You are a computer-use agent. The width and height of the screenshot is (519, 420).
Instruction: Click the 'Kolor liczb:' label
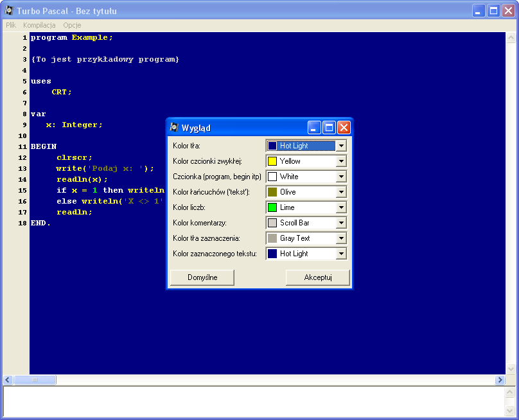189,207
